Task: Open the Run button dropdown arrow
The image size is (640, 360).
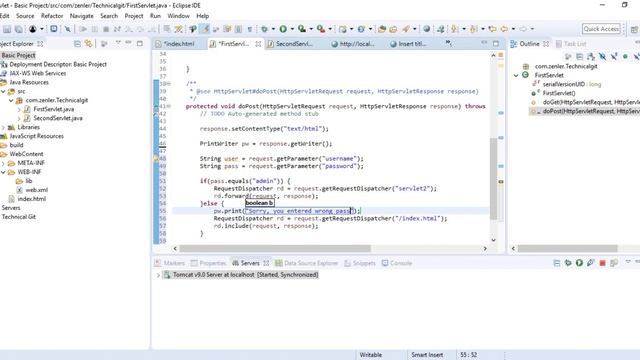Action: point(292,29)
